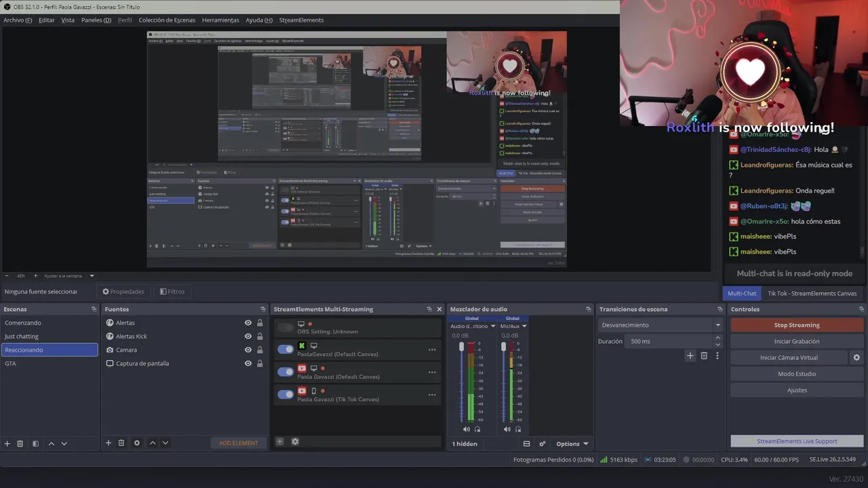Viewport: 868px width, 488px height.
Task: Open Multi-Streaming panel settings gear
Action: point(295,441)
